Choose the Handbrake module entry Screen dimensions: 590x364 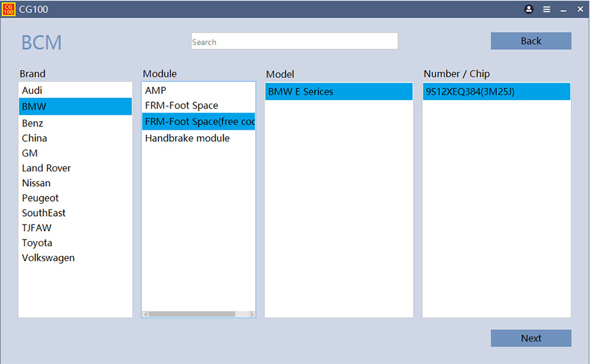(x=187, y=138)
